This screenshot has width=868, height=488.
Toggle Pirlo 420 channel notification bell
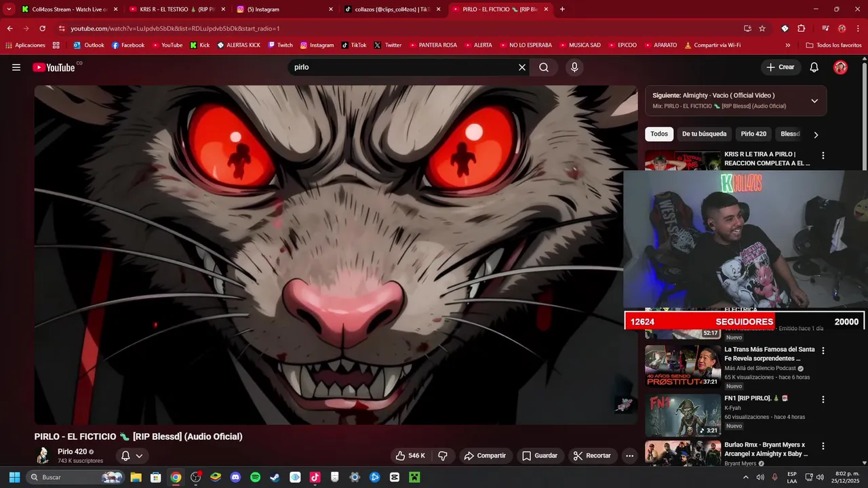(132, 455)
